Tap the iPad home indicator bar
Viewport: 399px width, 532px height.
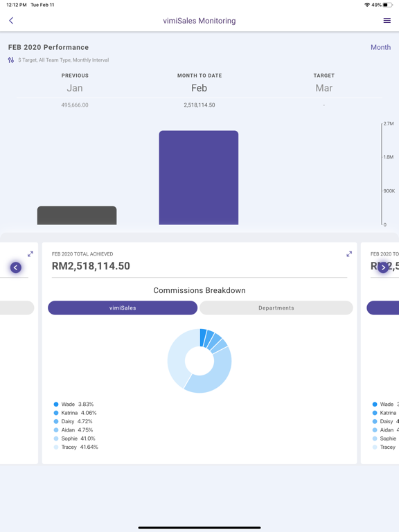click(199, 528)
